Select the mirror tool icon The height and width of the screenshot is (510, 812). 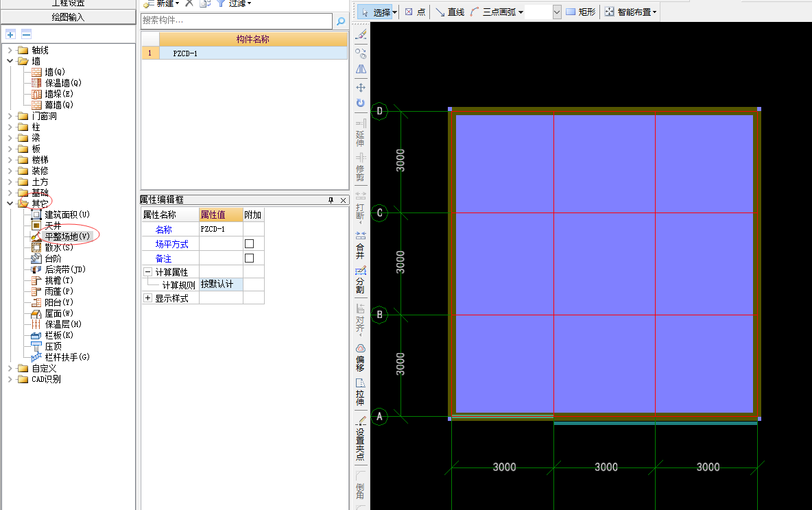point(361,69)
